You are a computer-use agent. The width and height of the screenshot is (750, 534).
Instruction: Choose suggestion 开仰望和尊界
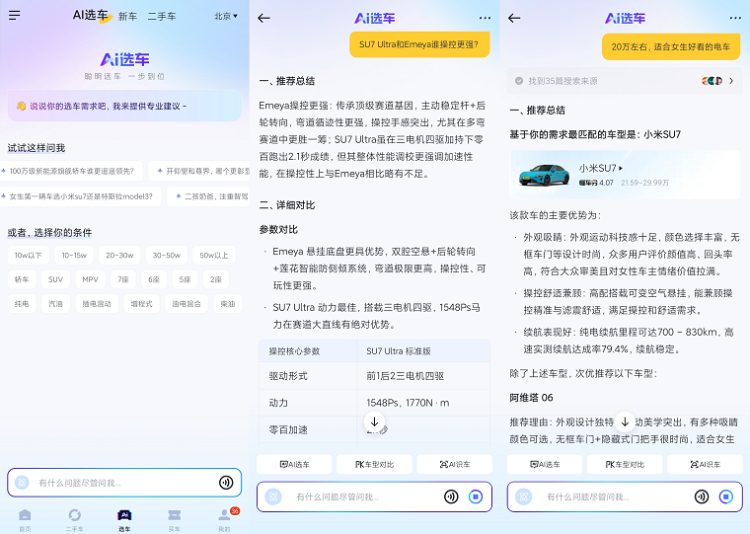[x=199, y=171]
